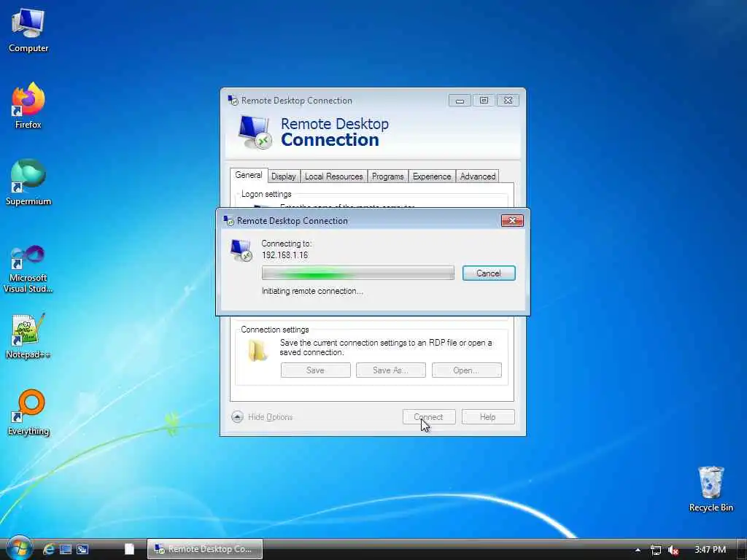Image resolution: width=747 pixels, height=560 pixels.
Task: Click the Show desktop strip at taskbar end
Action: tap(741, 549)
